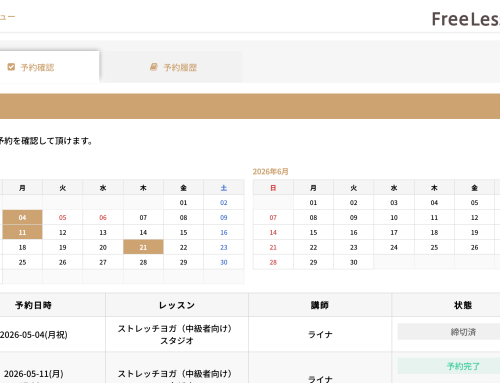
Task: Click May 29 in the calendar
Action: point(184,262)
